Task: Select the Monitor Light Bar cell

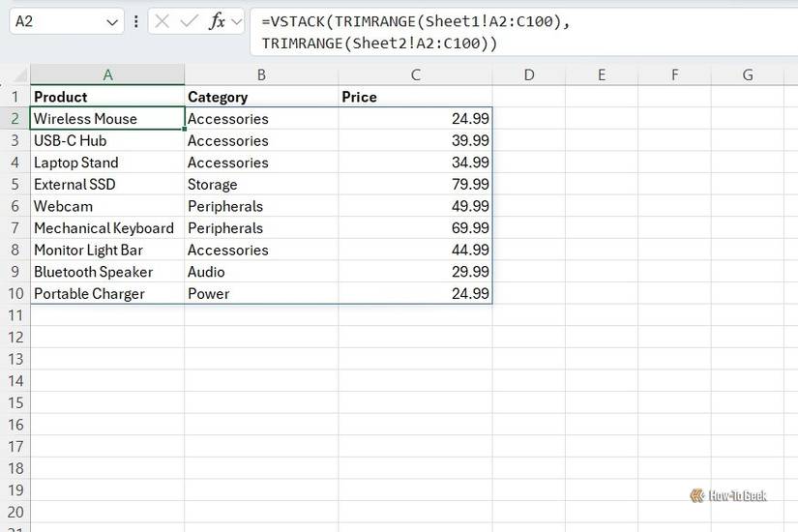Action: (x=107, y=250)
